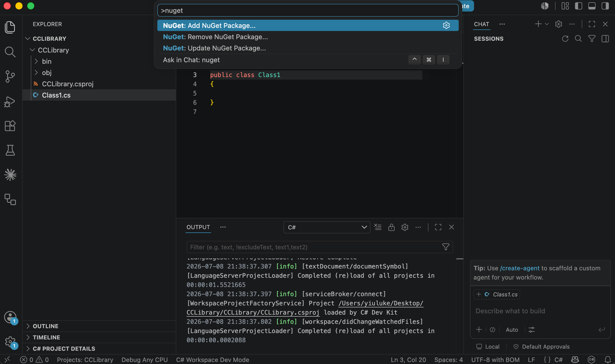615x364 pixels.
Task: Open the Search view in activity bar
Action: 10,52
